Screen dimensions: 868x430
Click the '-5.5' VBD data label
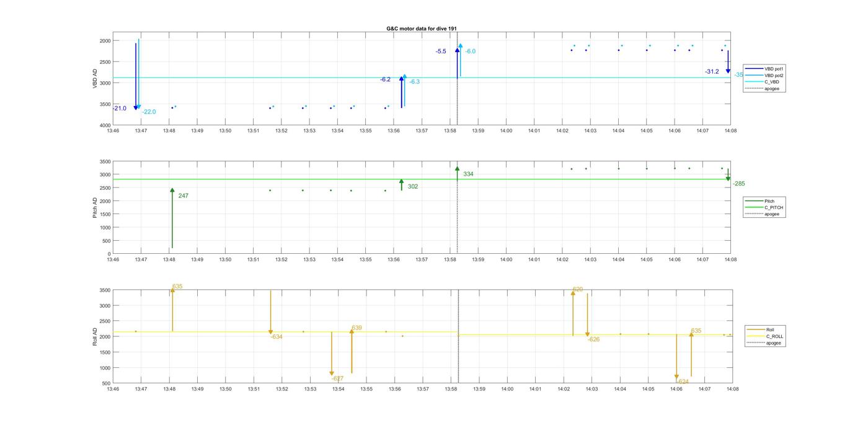tap(441, 52)
